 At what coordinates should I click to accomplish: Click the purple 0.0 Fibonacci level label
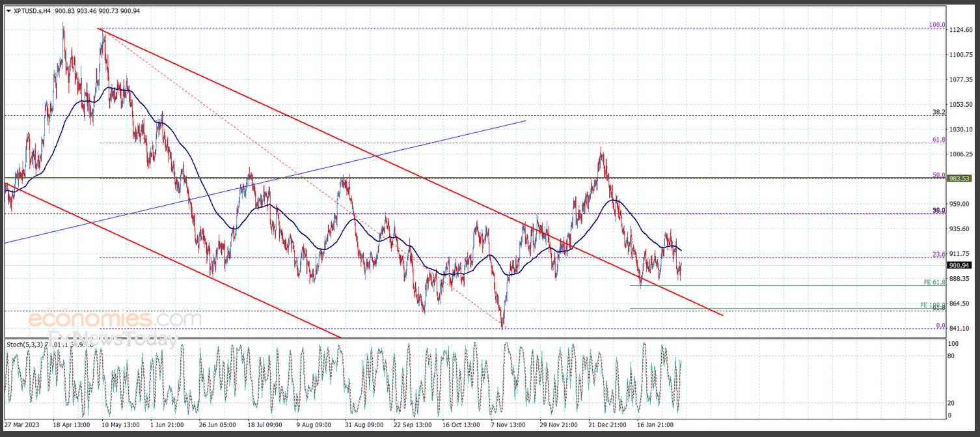point(940,326)
